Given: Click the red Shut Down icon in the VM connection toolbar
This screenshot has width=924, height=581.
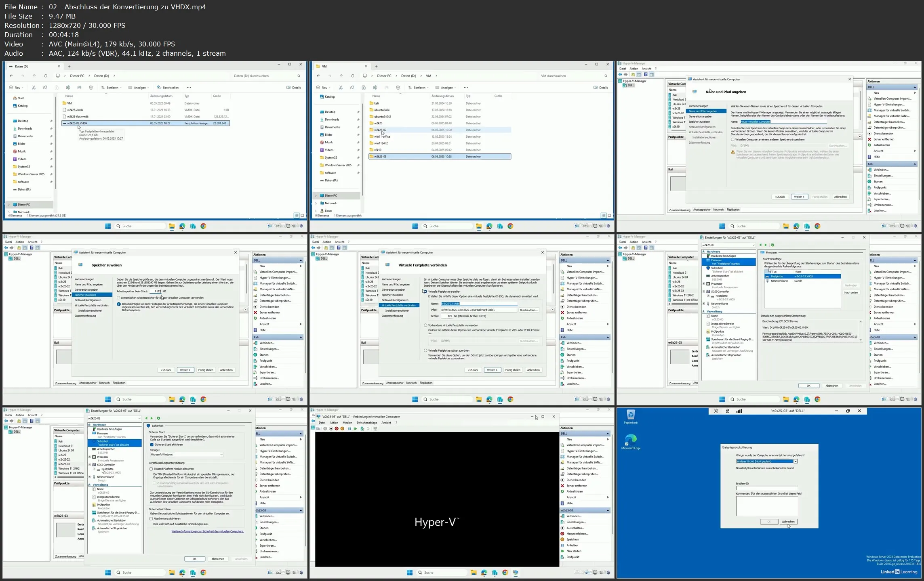Looking at the screenshot, I should pos(337,429).
